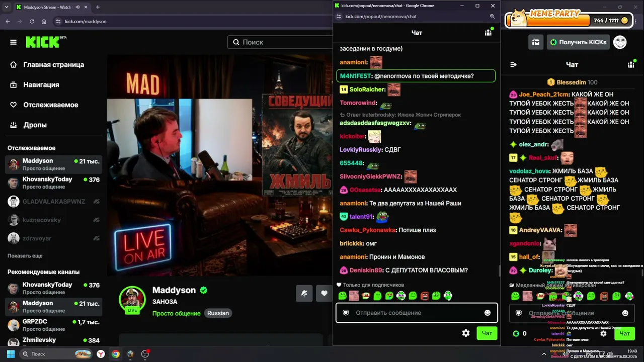Open SoloRaicher's profile in popout chat

pyautogui.click(x=367, y=89)
